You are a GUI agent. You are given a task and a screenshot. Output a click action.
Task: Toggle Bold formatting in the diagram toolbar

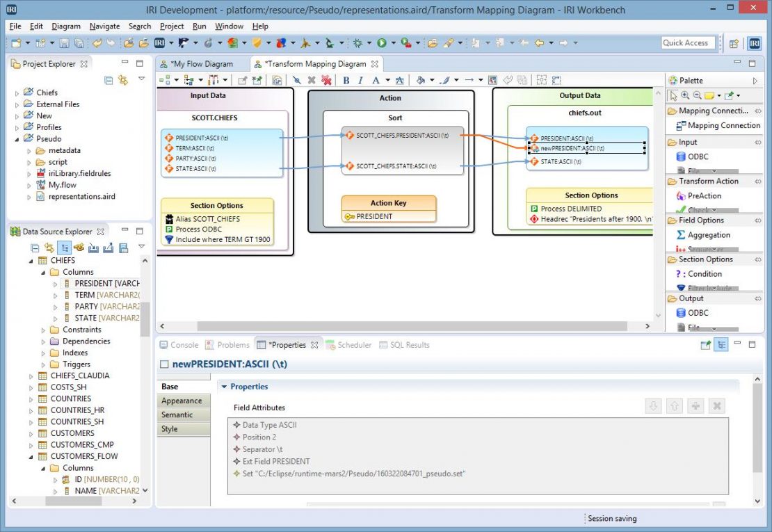pyautogui.click(x=346, y=80)
